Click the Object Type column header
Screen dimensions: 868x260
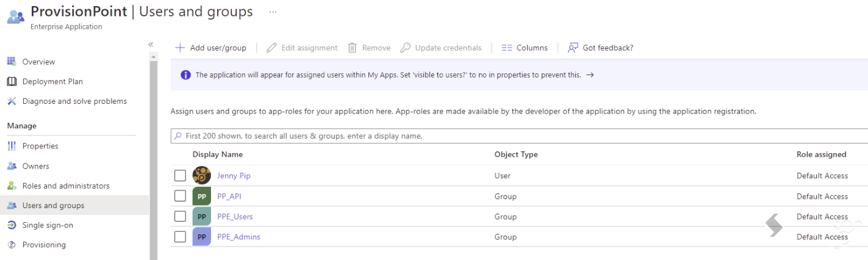(x=516, y=154)
